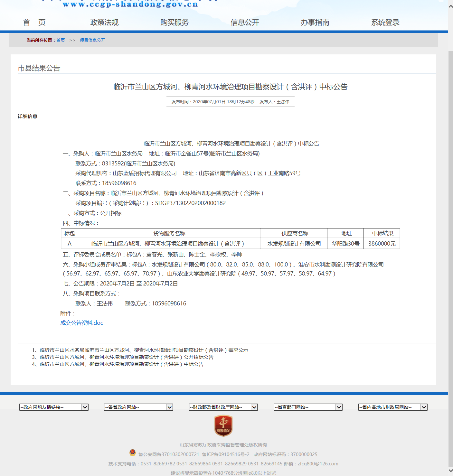Open the 系统登录 login page

385,23
